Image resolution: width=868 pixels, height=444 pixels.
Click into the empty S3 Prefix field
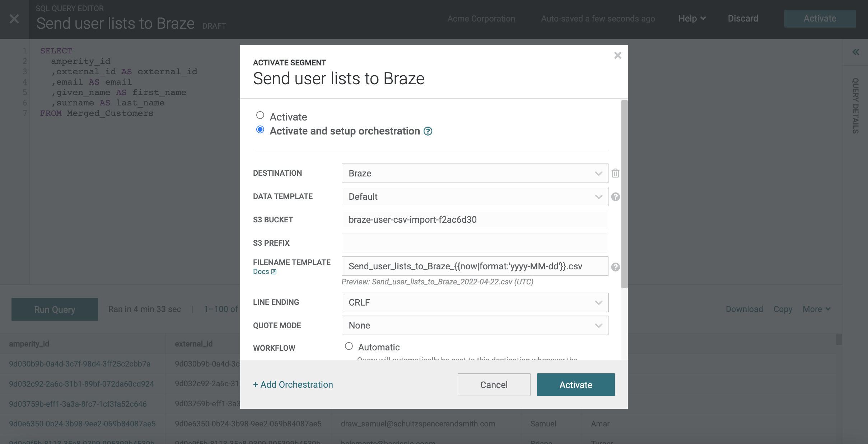tap(474, 243)
